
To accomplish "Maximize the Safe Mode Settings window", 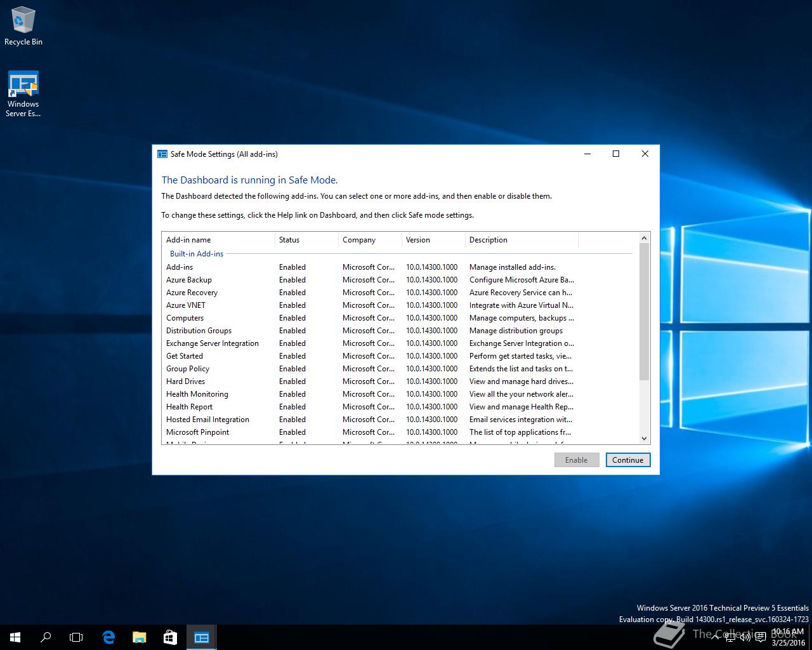I will coord(616,154).
